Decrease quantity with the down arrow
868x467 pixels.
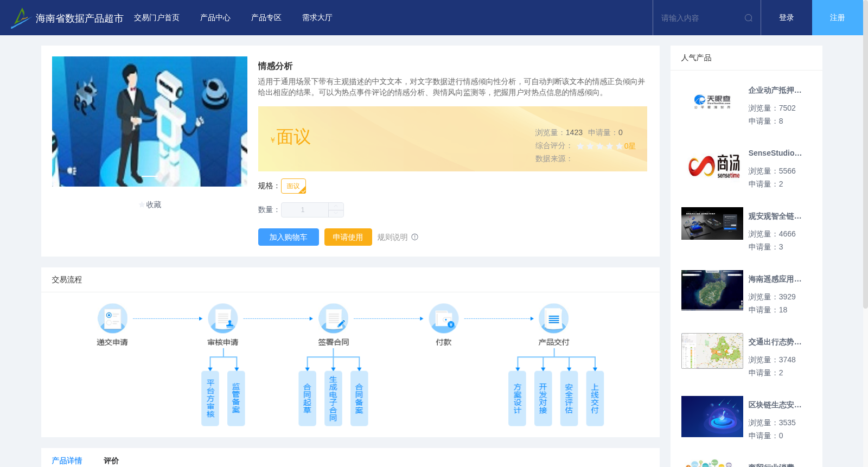click(336, 214)
